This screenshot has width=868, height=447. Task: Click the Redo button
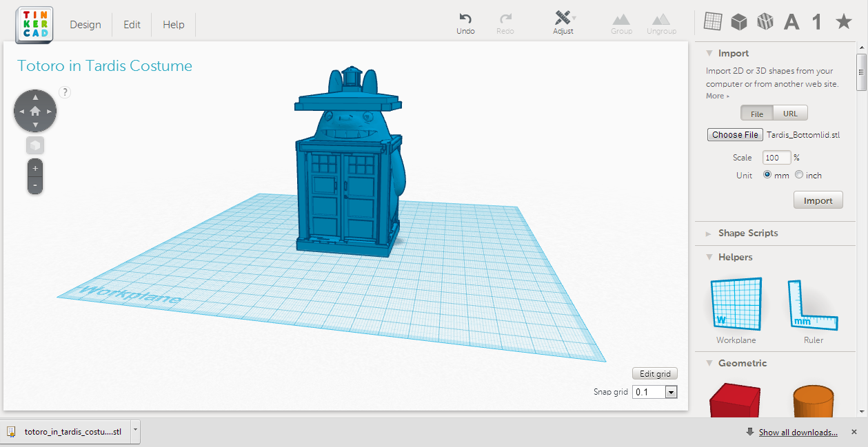[505, 23]
